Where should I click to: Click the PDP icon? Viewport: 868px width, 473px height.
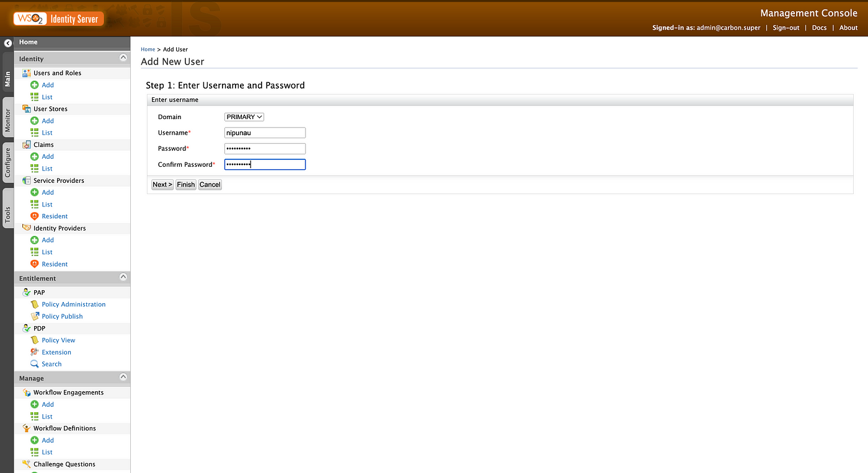[x=27, y=329]
